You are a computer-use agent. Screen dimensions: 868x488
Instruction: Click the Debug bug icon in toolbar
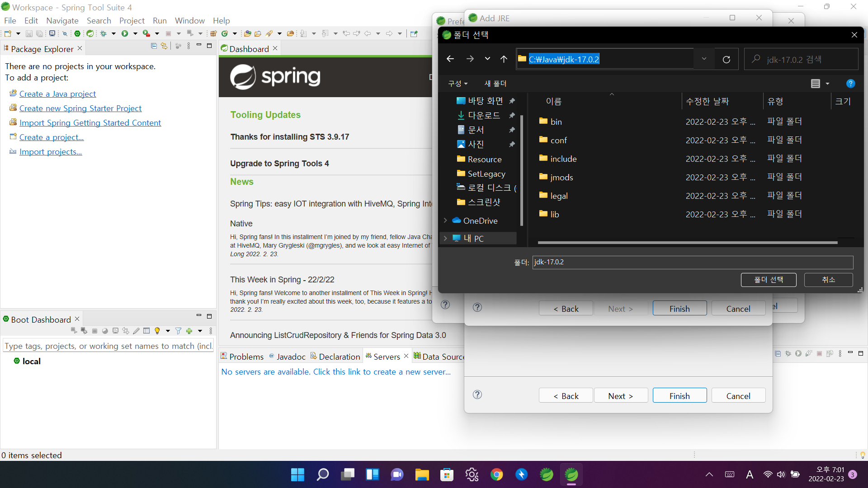tap(104, 33)
